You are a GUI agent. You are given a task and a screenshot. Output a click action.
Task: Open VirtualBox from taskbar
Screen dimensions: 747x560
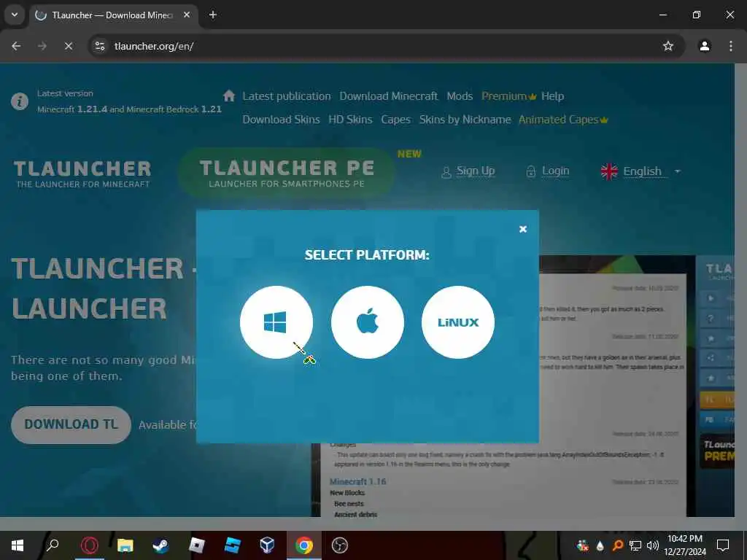point(268,545)
